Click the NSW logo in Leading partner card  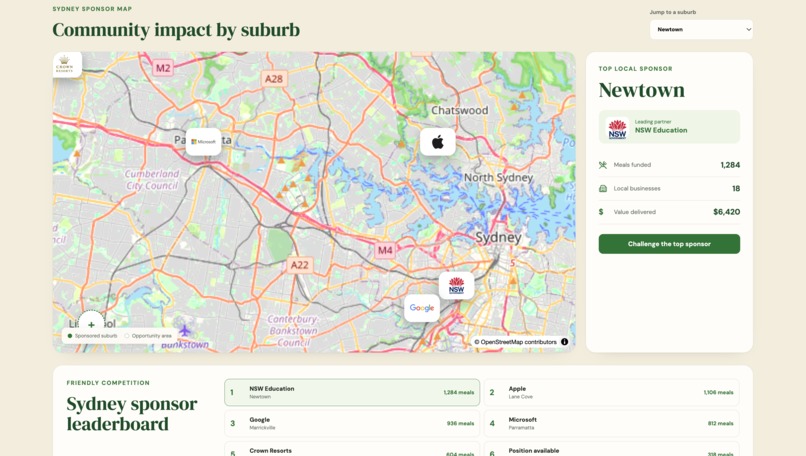pyautogui.click(x=617, y=127)
